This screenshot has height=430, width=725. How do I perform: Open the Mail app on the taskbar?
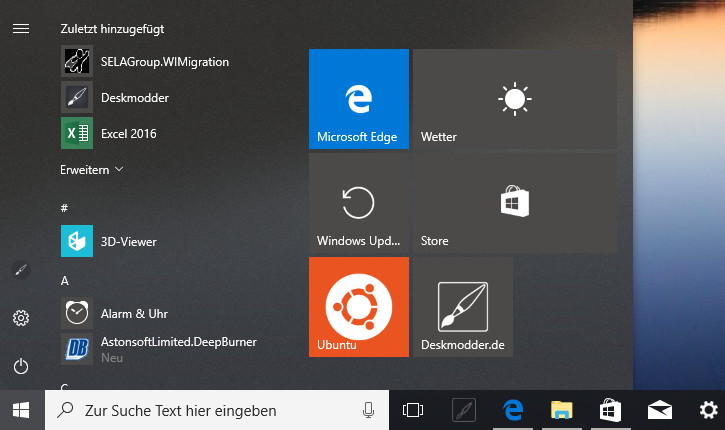pyautogui.click(x=660, y=410)
